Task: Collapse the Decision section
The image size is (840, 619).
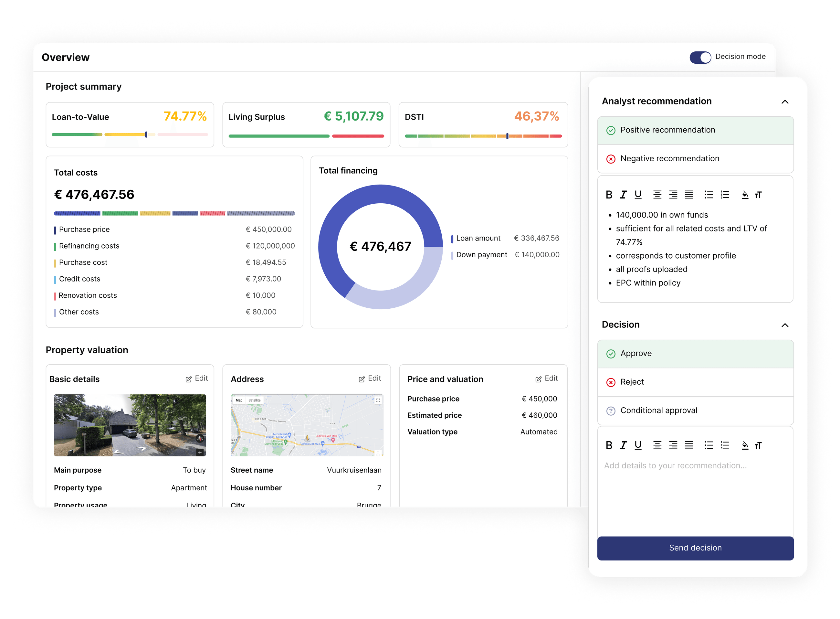Action: pos(785,325)
